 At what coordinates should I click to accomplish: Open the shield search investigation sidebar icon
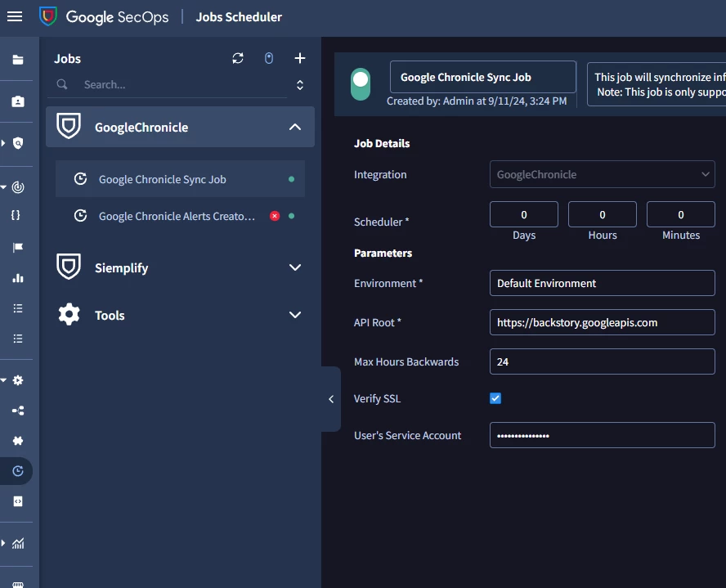(x=18, y=144)
